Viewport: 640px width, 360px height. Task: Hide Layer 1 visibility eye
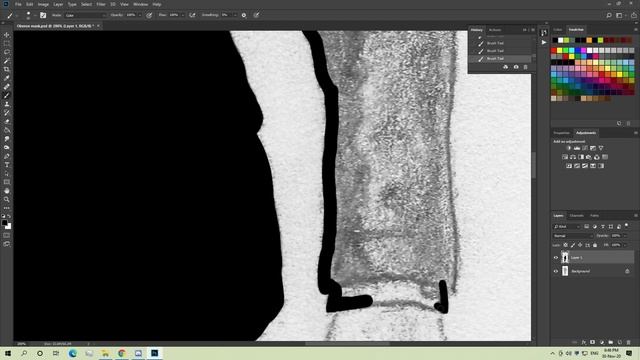pyautogui.click(x=556, y=258)
